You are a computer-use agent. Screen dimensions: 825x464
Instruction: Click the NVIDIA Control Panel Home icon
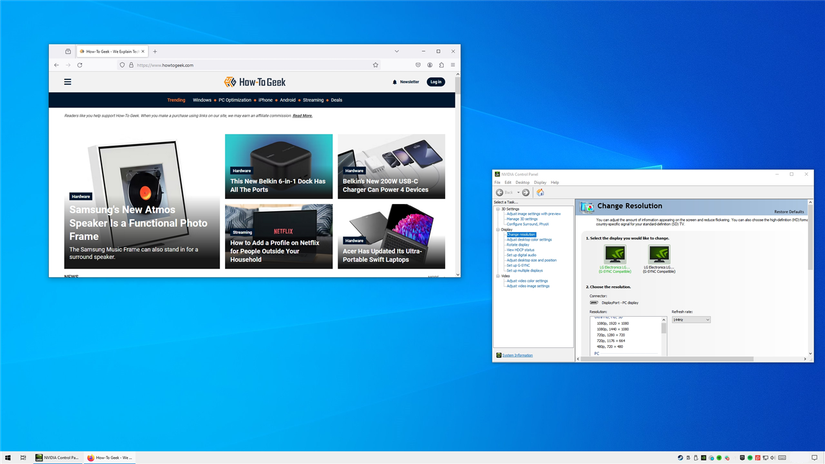point(540,193)
